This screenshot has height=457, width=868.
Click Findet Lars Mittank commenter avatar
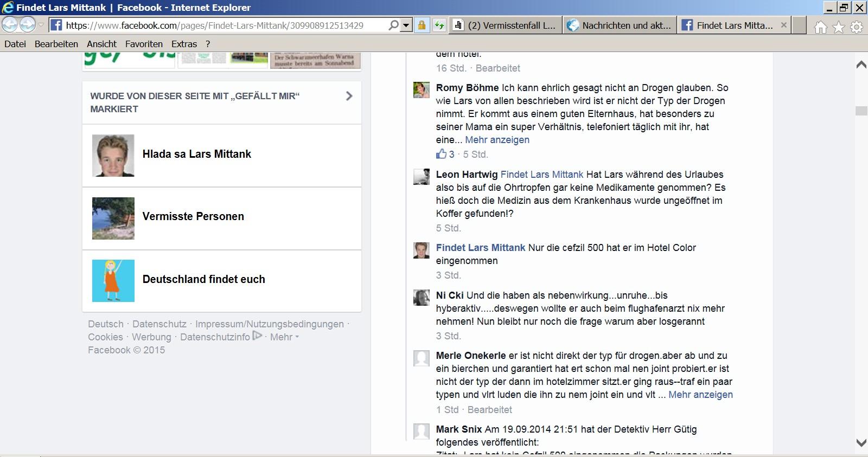pos(422,250)
